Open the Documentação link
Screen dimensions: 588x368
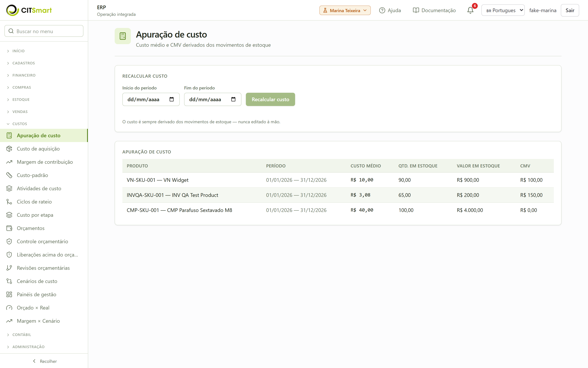[x=434, y=10]
